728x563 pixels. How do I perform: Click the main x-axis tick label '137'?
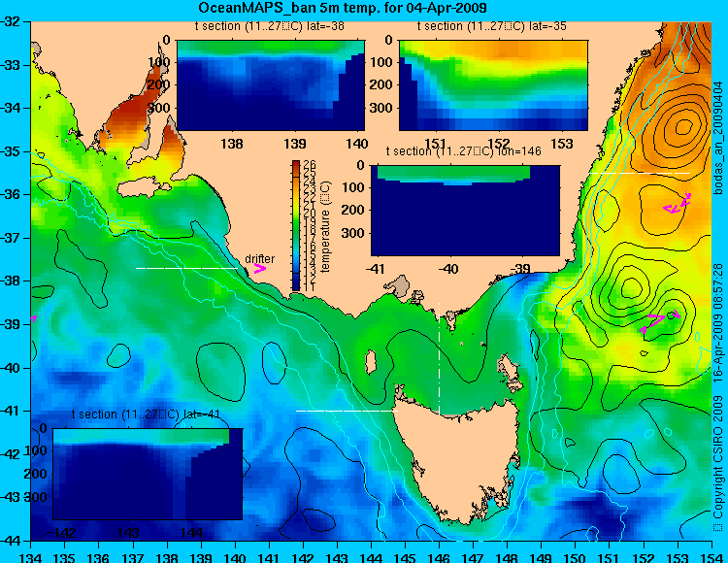[133, 557]
